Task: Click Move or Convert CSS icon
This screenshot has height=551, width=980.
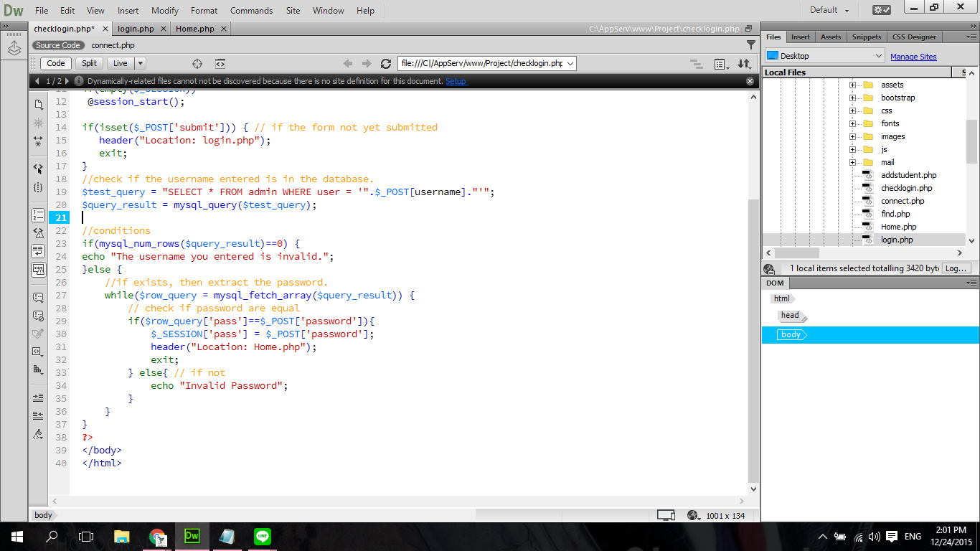Action: [x=38, y=369]
